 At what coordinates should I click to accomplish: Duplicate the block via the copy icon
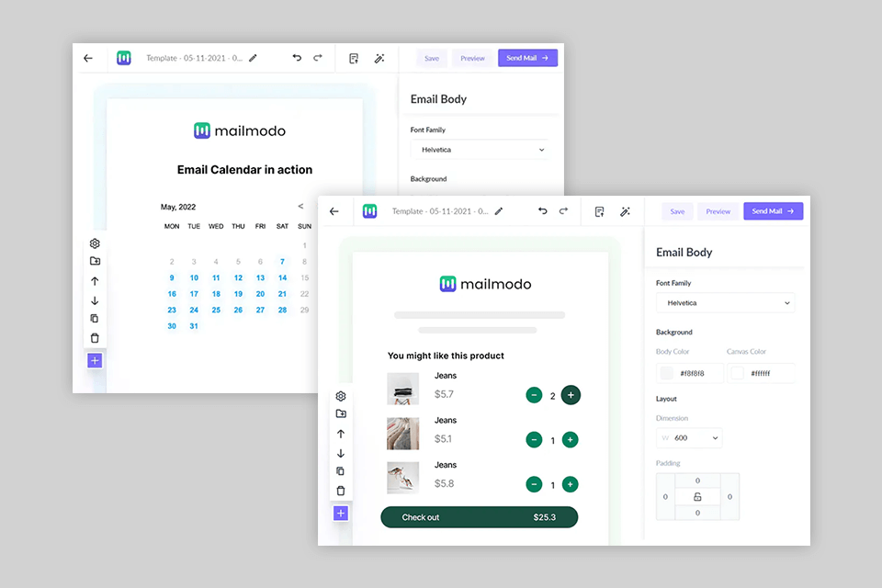[341, 471]
